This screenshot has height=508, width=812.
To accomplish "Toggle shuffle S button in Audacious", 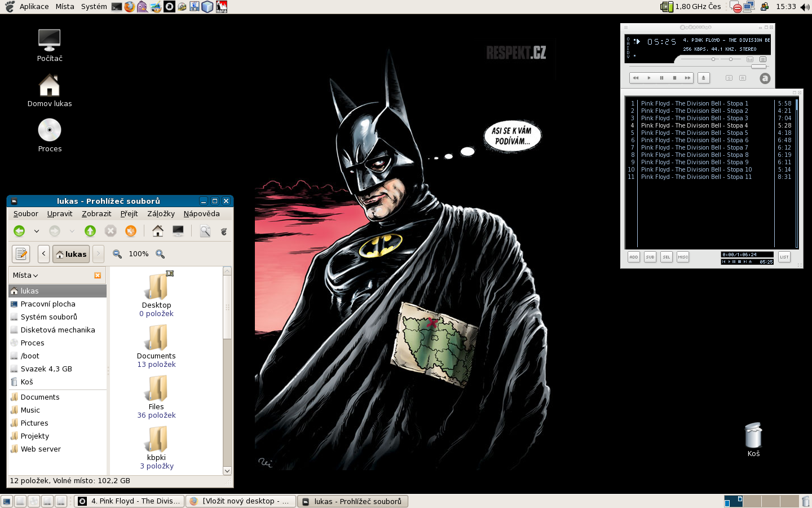I will (729, 78).
